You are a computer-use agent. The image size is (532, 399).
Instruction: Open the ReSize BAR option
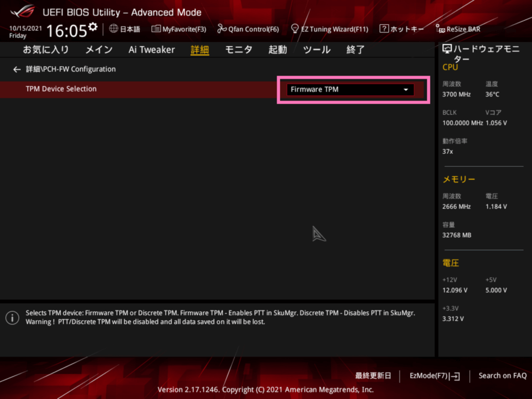click(x=458, y=28)
